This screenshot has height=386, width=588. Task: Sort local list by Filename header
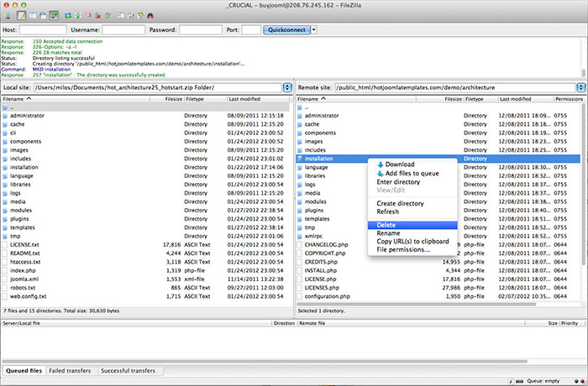76,99
